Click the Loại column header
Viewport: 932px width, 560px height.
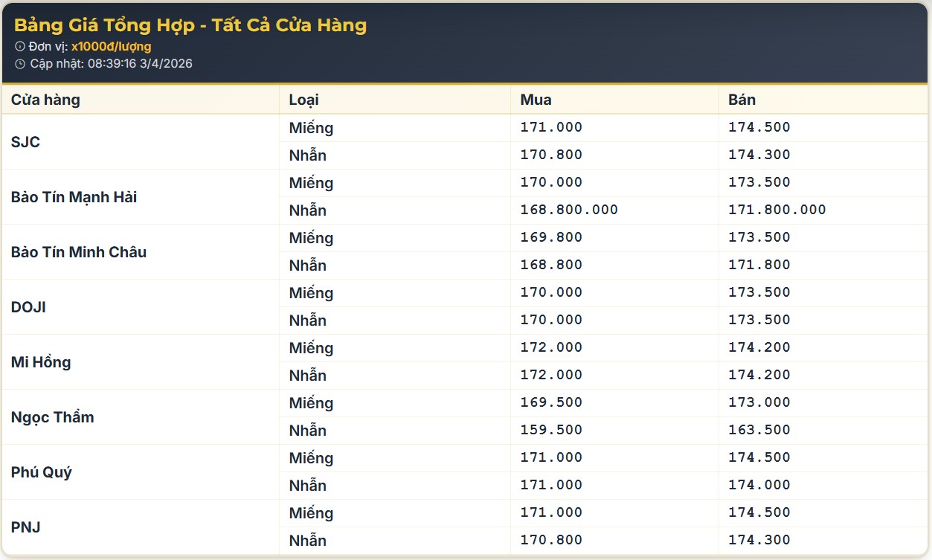click(x=303, y=100)
